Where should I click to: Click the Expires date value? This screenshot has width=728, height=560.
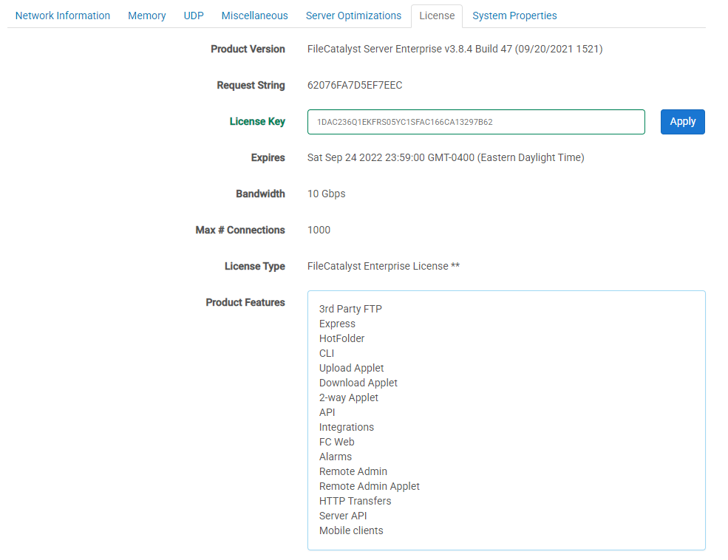[446, 158]
